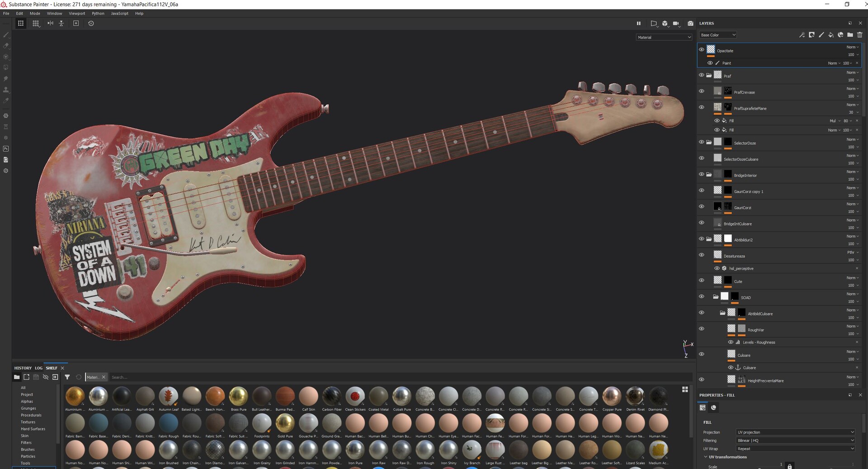
Task: Open the Projection UV projection dropdown
Action: pyautogui.click(x=795, y=432)
